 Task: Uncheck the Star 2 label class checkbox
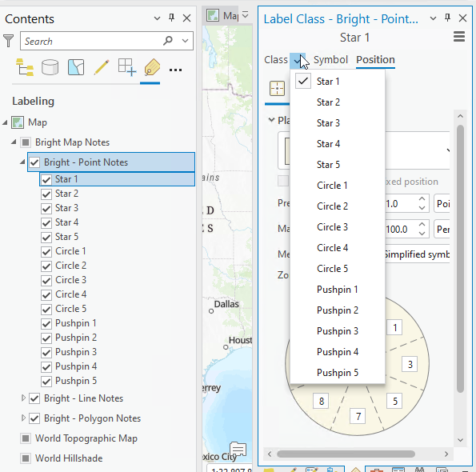tap(46, 194)
